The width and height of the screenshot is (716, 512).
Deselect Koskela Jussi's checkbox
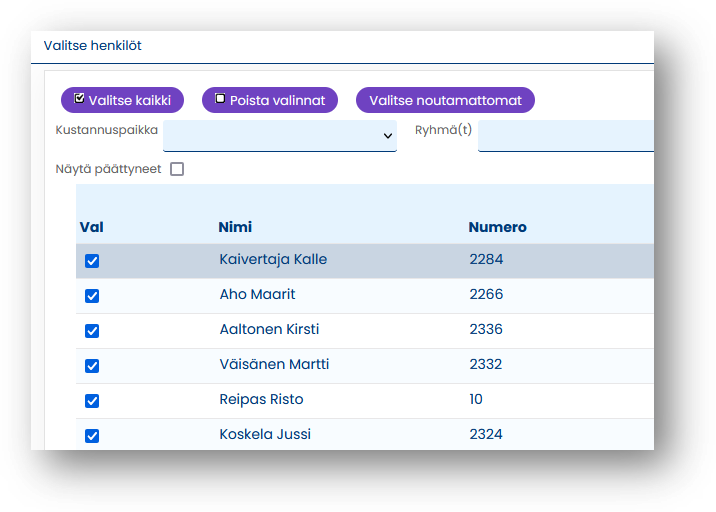[92, 436]
